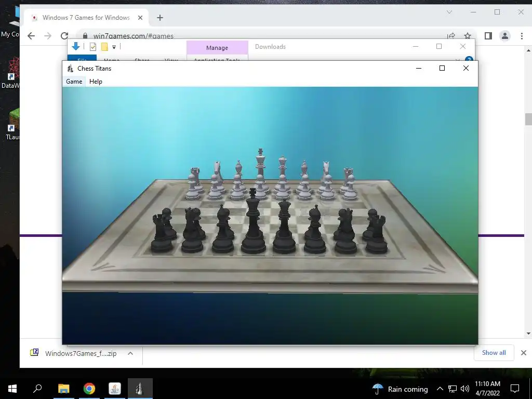
Task: Click Show all downloads
Action: pos(494,353)
